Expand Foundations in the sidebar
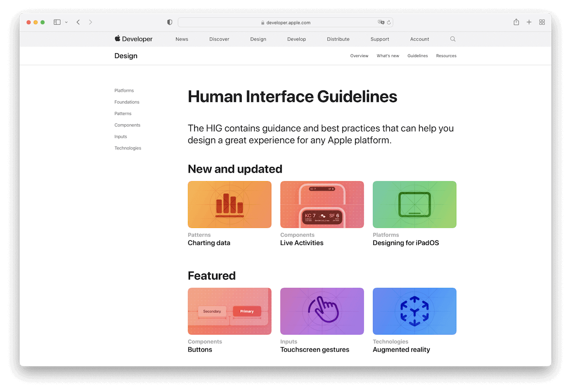 pyautogui.click(x=127, y=102)
